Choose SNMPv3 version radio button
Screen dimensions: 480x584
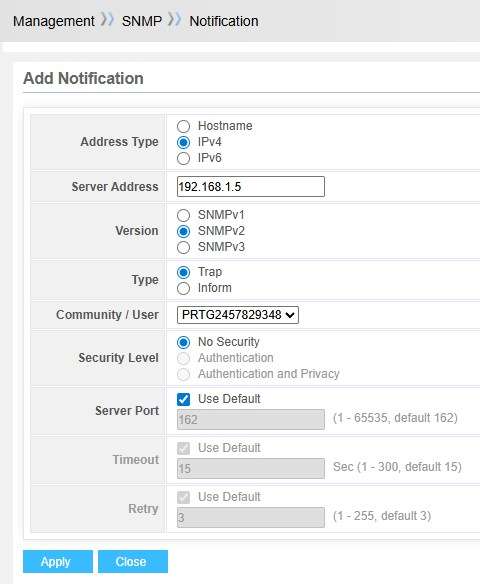point(183,247)
